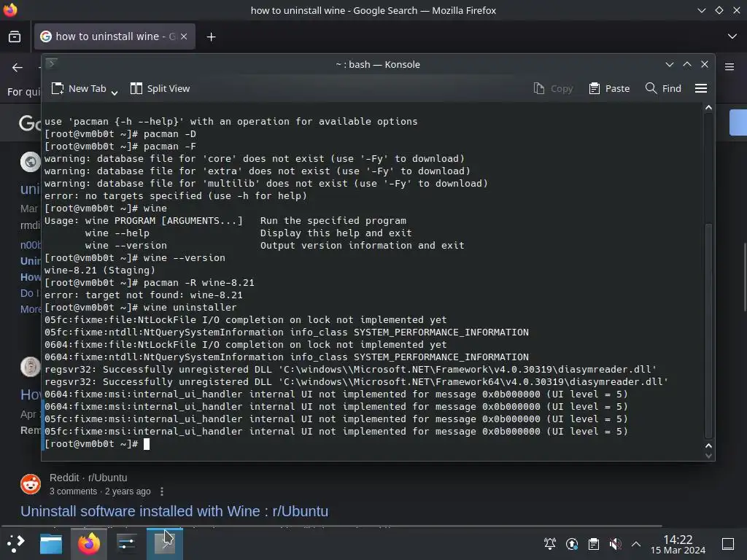Open Find in Konsole
The width and height of the screenshot is (747, 560).
click(663, 88)
